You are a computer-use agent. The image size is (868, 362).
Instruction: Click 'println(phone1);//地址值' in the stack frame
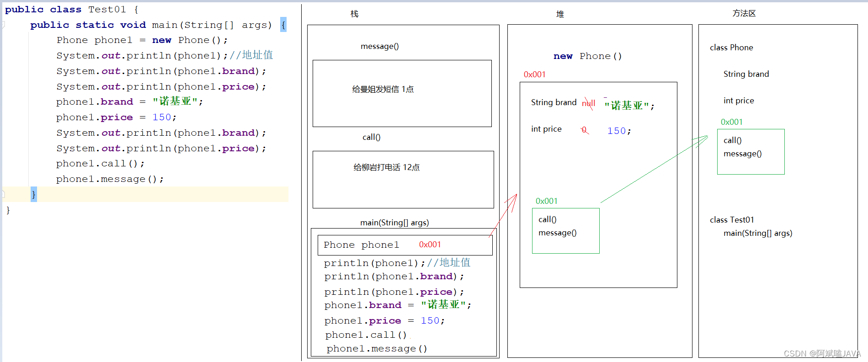point(397,263)
